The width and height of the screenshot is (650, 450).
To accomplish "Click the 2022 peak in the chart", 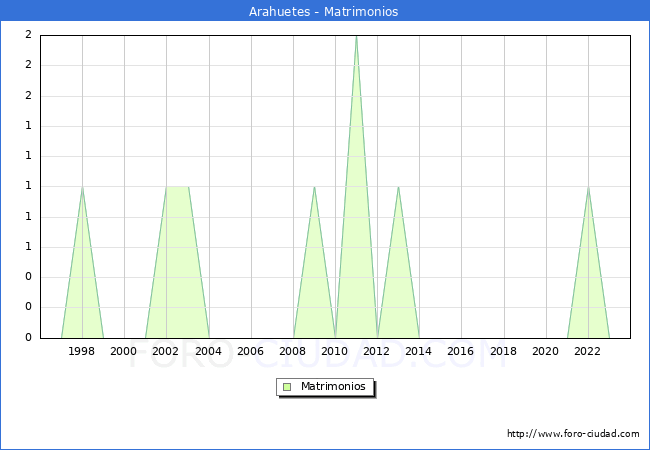I will click(588, 190).
